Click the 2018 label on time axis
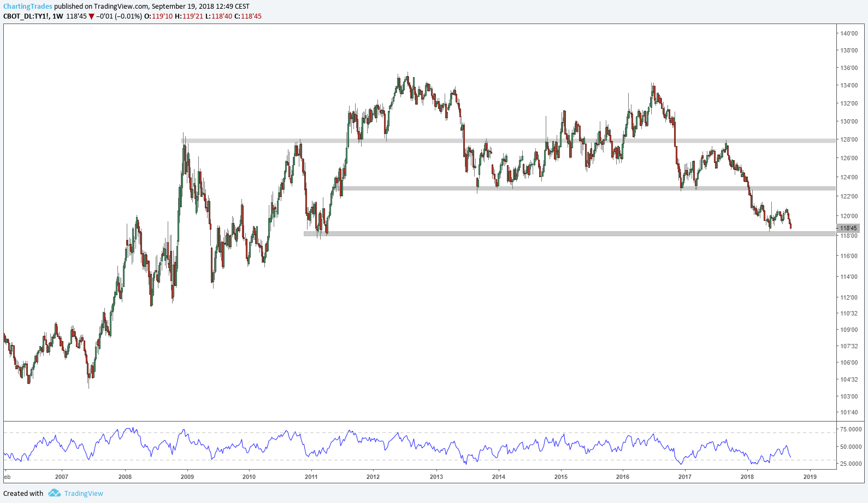The width and height of the screenshot is (868, 503). coord(747,477)
